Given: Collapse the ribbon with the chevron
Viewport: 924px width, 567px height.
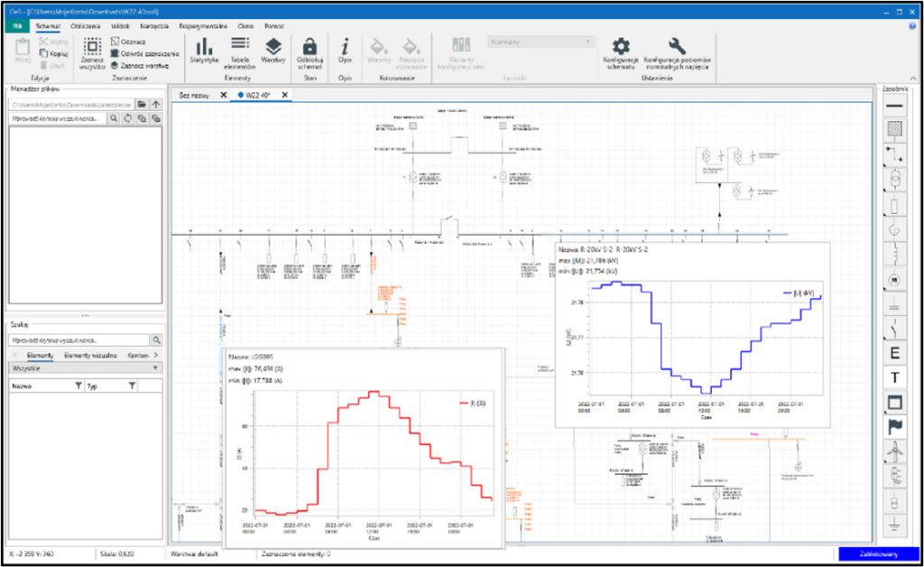Looking at the screenshot, I should (913, 79).
